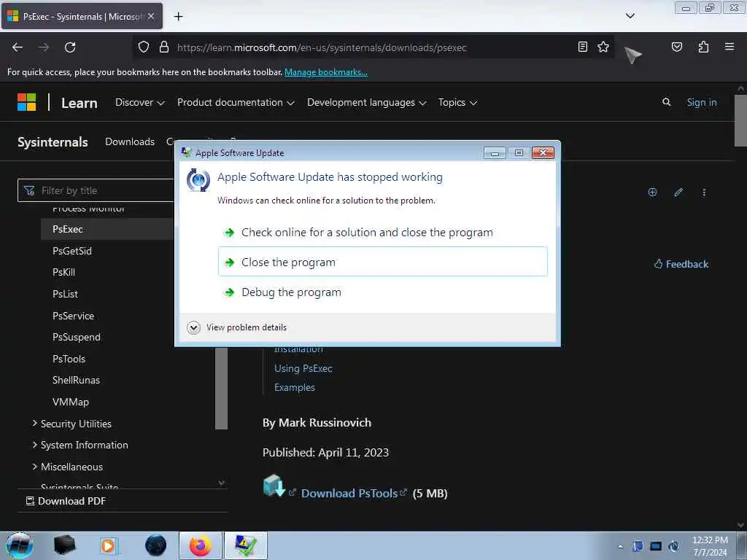Select PsTools in the sidebar

point(69,359)
